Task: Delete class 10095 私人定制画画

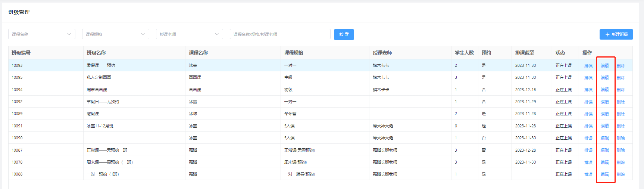Action: (620, 78)
